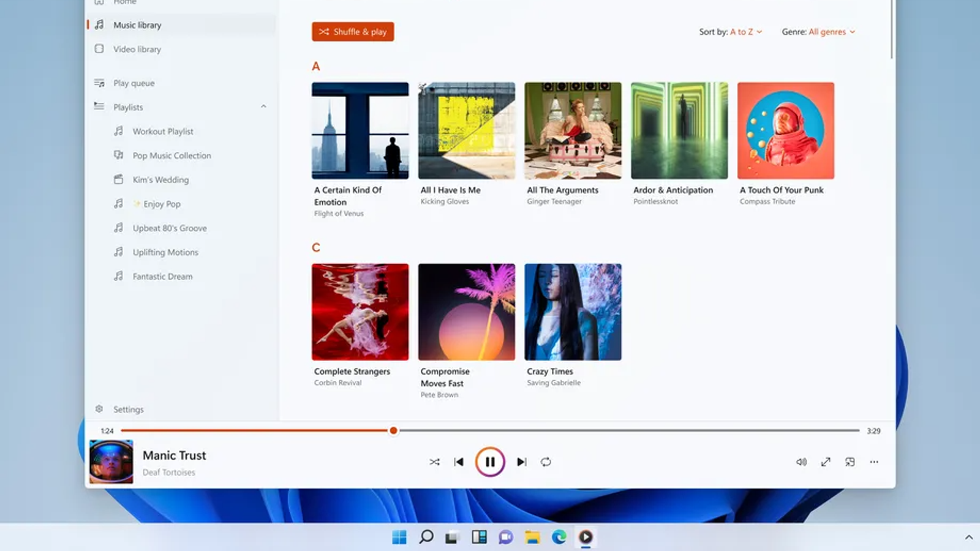
Task: Open more playback options menu
Action: tap(874, 462)
